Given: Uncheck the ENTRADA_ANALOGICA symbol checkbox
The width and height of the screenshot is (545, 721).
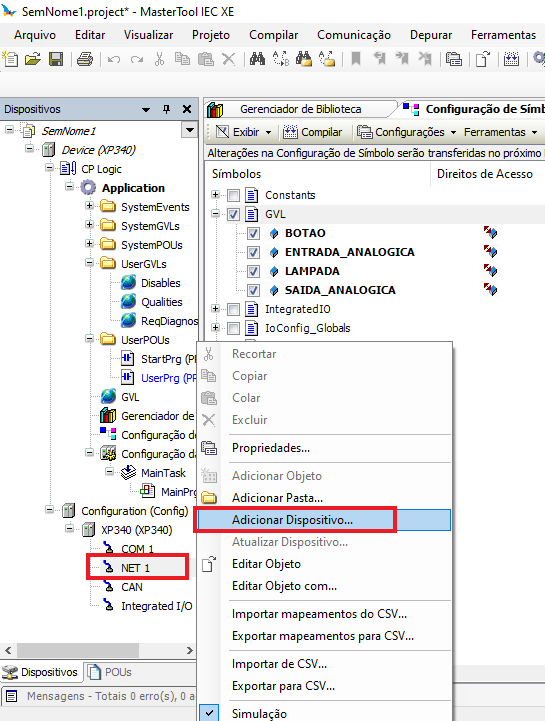Looking at the screenshot, I should [x=253, y=252].
